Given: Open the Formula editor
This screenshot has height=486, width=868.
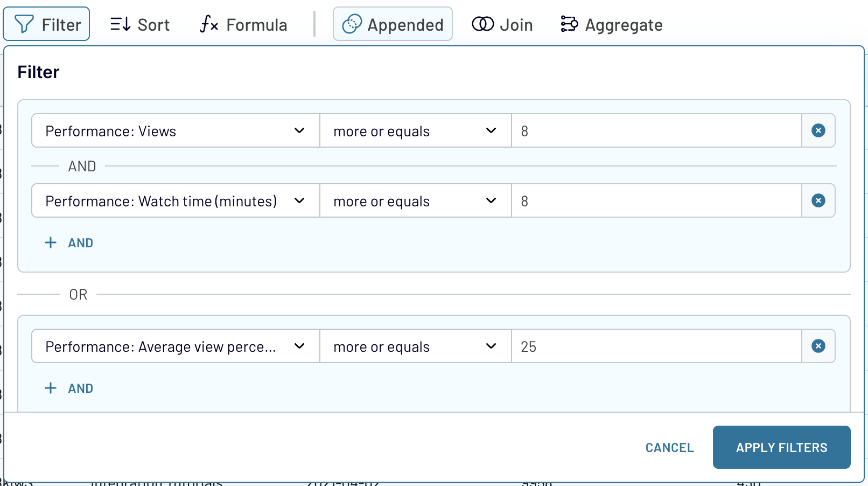Looking at the screenshot, I should 243,25.
